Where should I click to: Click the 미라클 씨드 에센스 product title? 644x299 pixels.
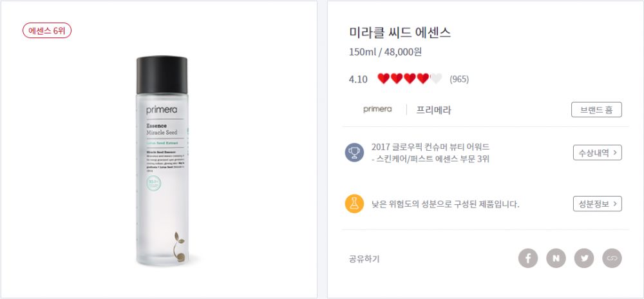coord(399,33)
